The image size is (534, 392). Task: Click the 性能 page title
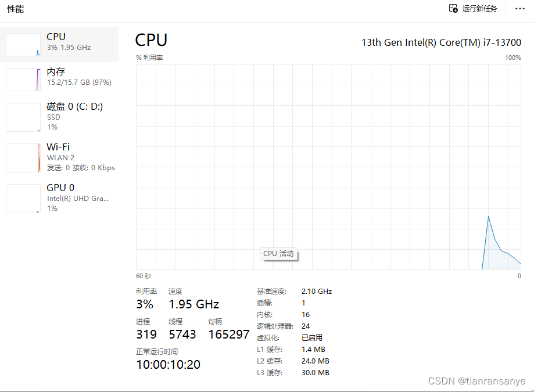point(15,9)
